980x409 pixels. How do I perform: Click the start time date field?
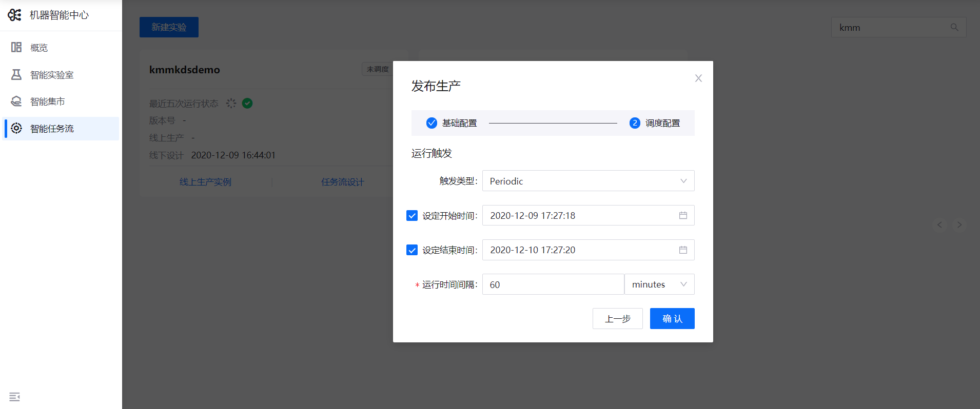(x=588, y=215)
